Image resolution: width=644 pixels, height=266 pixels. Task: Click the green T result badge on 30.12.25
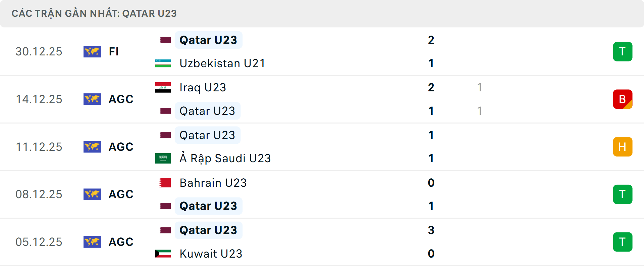[x=623, y=51]
